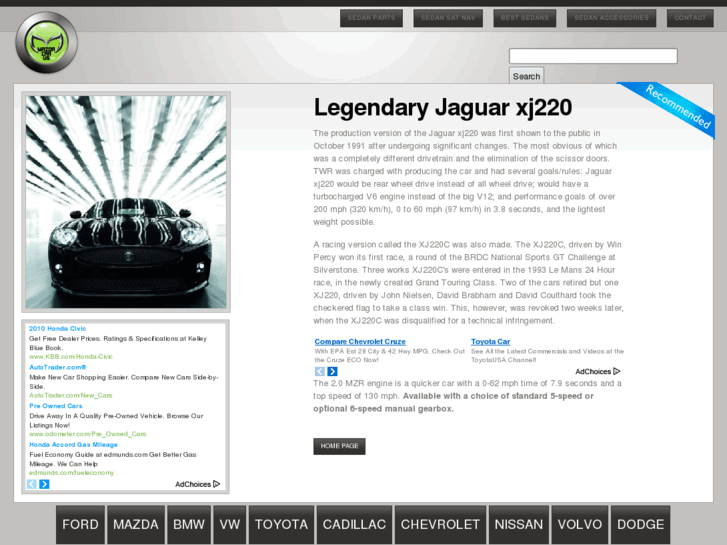Select the CADILLAC brand tab
Image resolution: width=727 pixels, height=545 pixels.
(354, 525)
